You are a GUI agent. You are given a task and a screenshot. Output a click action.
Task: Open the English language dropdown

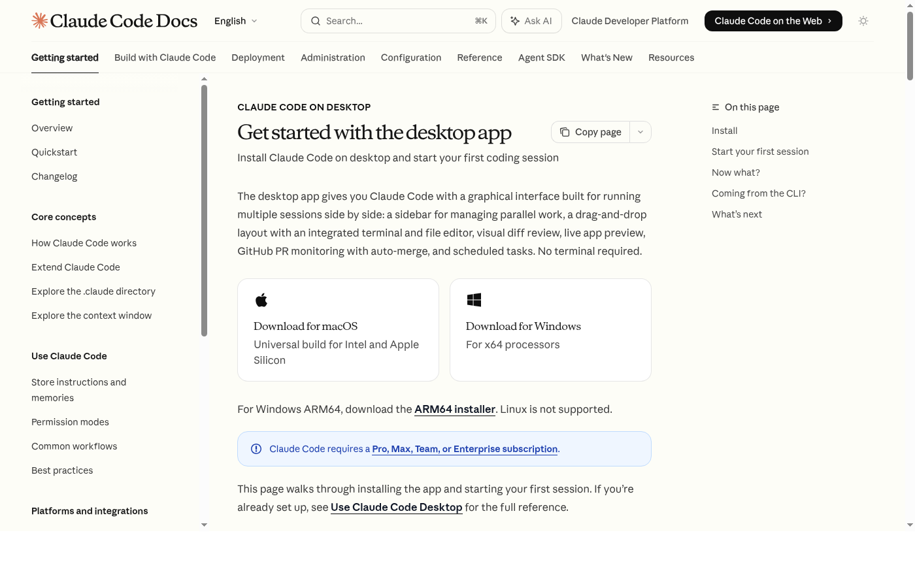pos(235,21)
